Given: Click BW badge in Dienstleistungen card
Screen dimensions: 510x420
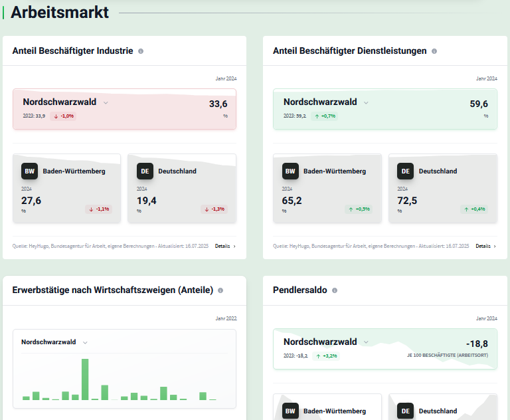Looking at the screenshot, I should [290, 171].
